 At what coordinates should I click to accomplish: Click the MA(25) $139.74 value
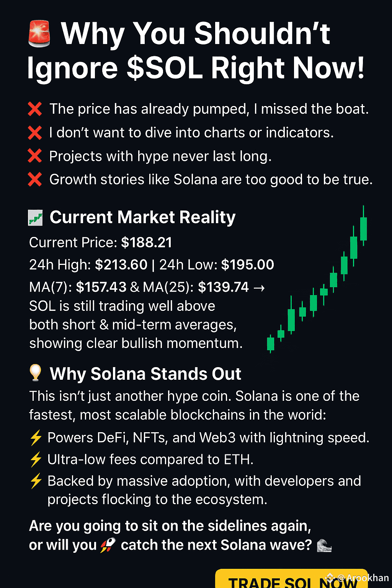pos(223,287)
